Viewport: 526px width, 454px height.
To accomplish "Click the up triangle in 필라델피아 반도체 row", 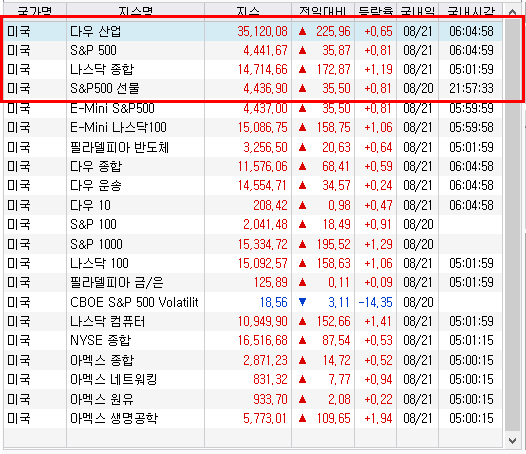I will point(302,147).
